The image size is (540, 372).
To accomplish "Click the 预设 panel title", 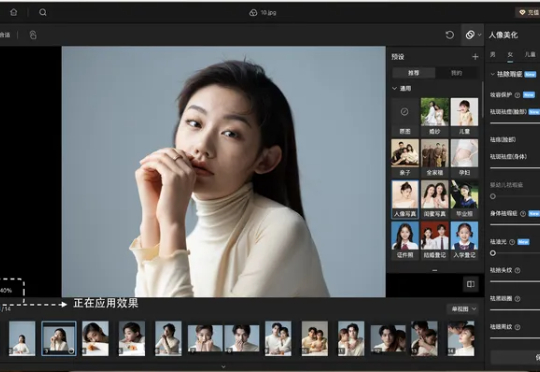I will point(398,57).
